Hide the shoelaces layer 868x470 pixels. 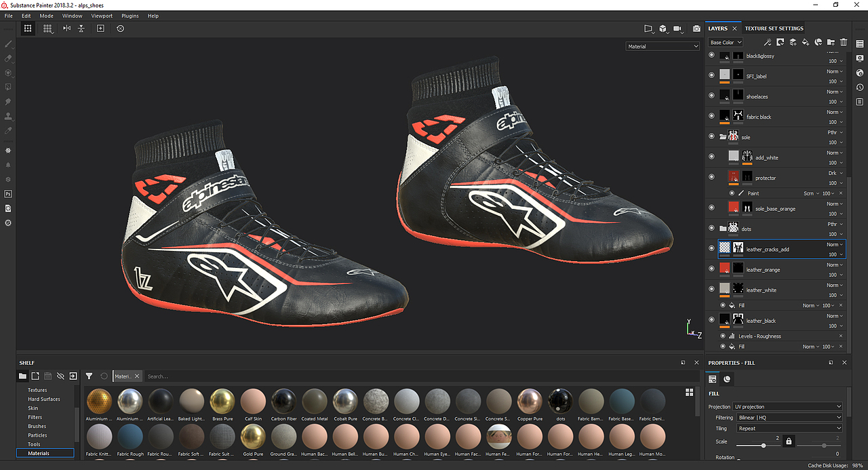click(x=711, y=96)
